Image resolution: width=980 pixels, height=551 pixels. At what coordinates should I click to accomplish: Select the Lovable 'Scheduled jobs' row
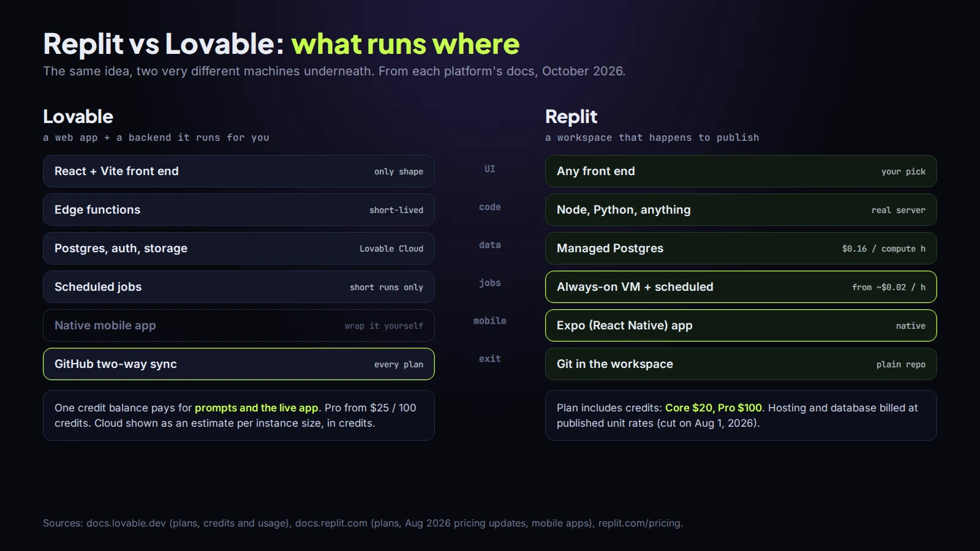pos(239,287)
